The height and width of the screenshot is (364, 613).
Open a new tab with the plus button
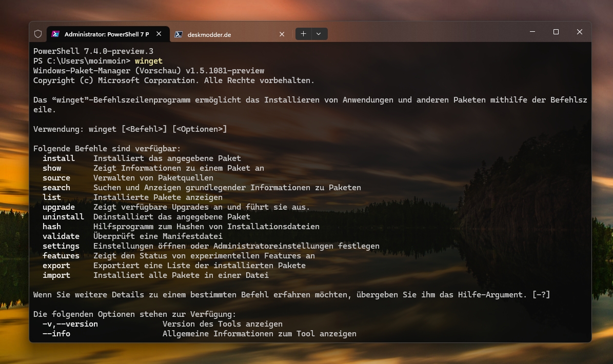(303, 34)
